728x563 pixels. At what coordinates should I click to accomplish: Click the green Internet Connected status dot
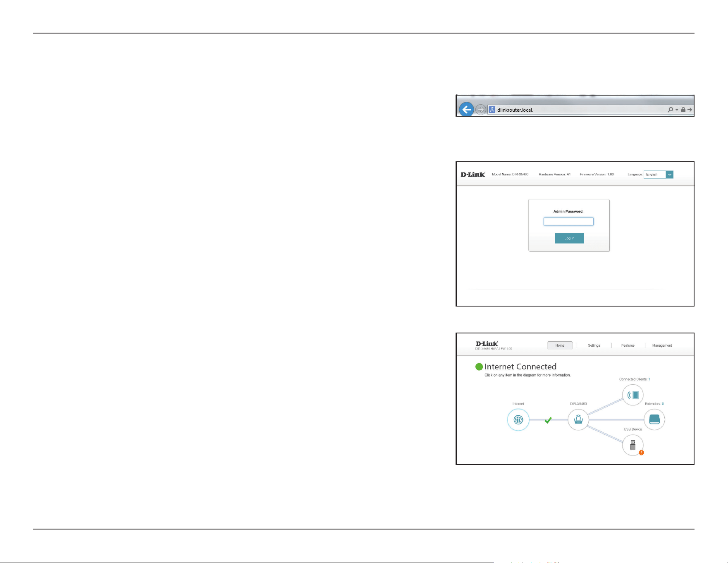pyautogui.click(x=479, y=367)
